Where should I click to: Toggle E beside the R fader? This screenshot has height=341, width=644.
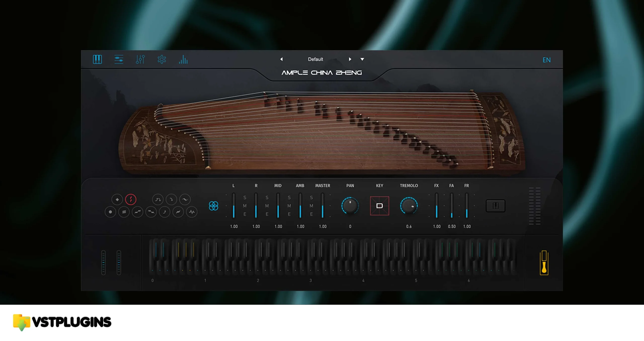[x=267, y=214]
